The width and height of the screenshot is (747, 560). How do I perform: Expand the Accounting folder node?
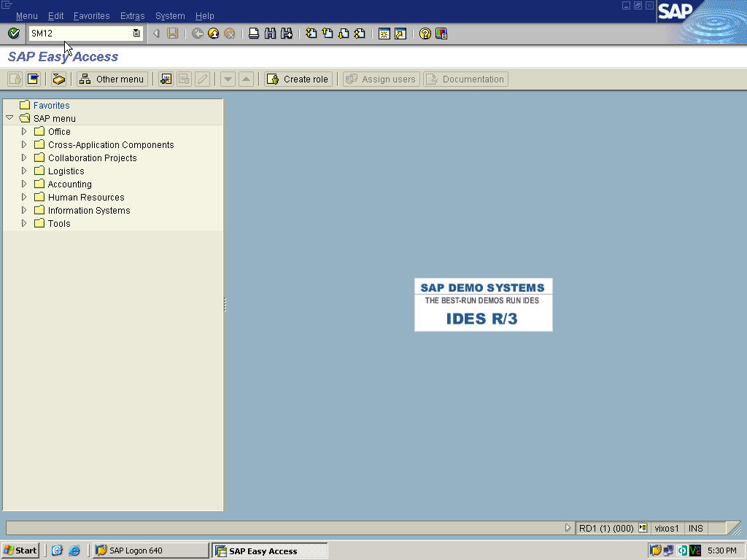click(24, 184)
